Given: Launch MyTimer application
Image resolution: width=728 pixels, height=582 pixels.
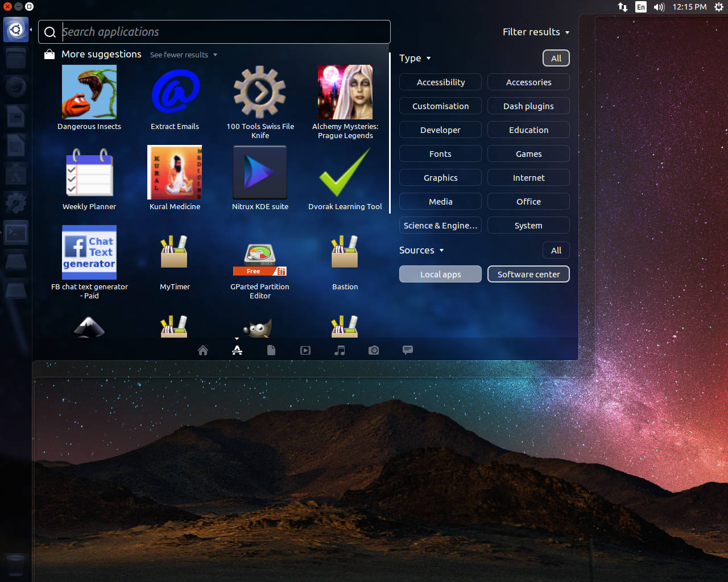Looking at the screenshot, I should click(175, 262).
